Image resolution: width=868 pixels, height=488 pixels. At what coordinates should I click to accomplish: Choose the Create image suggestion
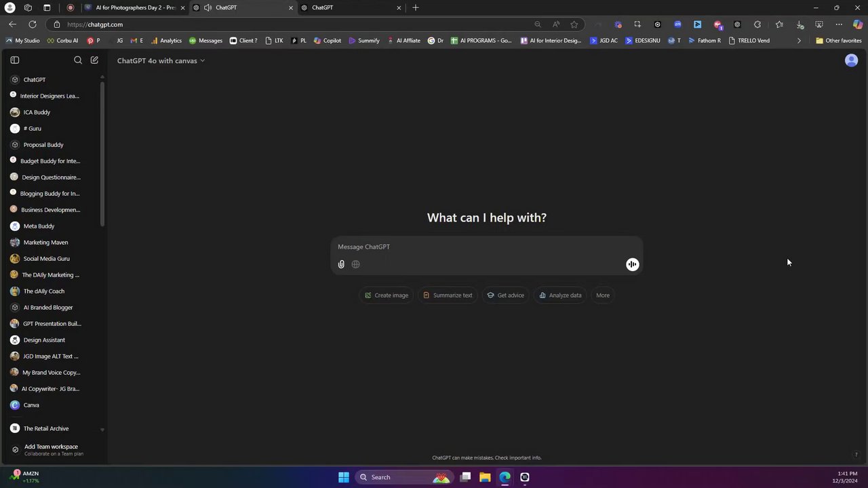click(387, 296)
